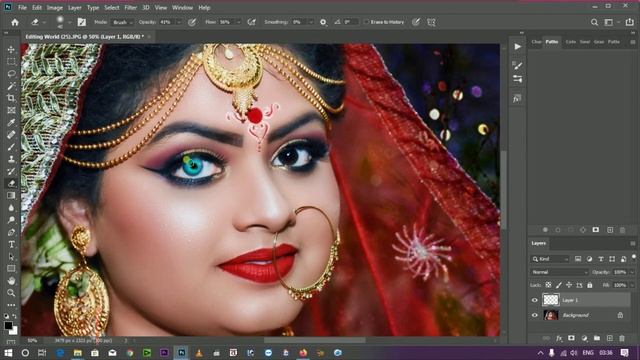Toggle lock all padlock in Layers

click(x=589, y=285)
